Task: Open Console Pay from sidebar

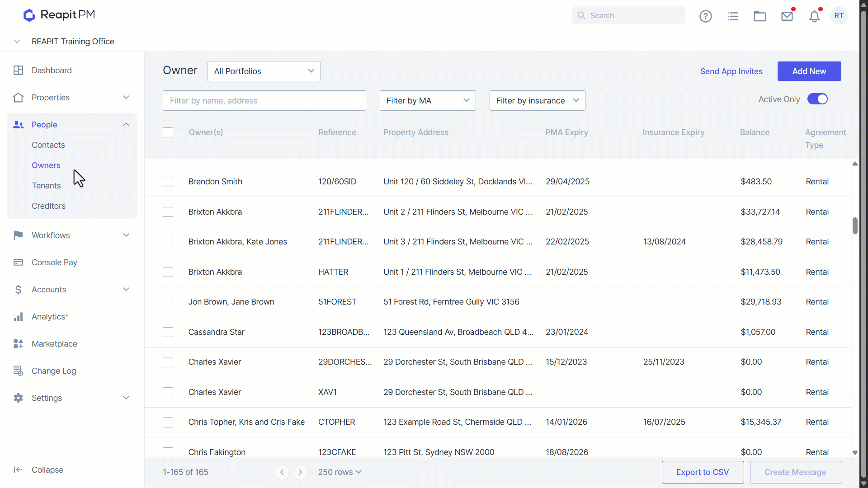Action: pyautogui.click(x=54, y=263)
